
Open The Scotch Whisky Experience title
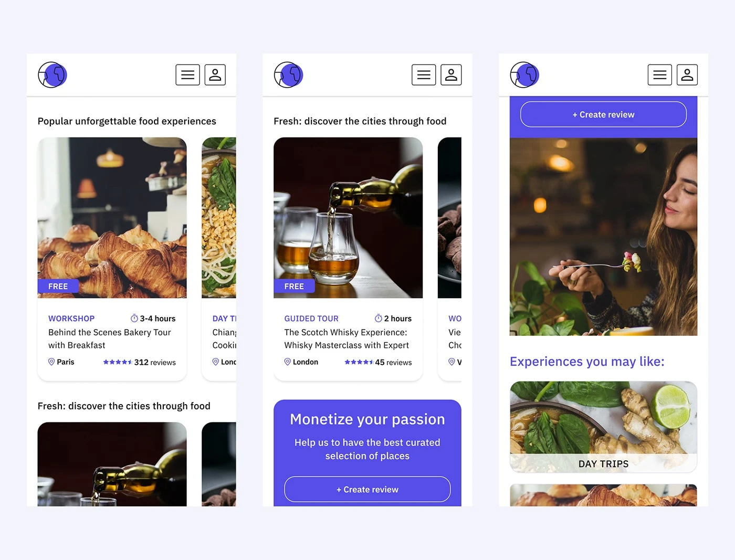point(346,339)
